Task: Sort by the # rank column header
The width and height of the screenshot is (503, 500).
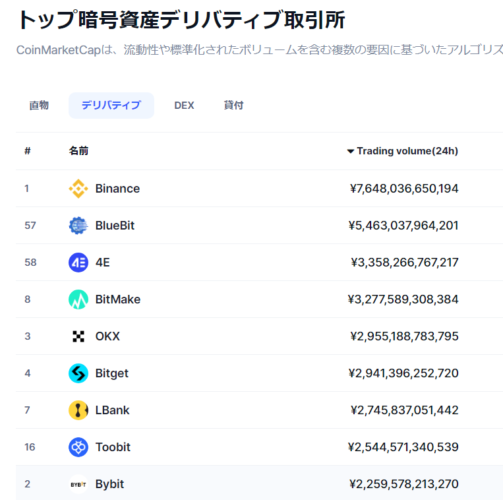Action: (x=27, y=151)
